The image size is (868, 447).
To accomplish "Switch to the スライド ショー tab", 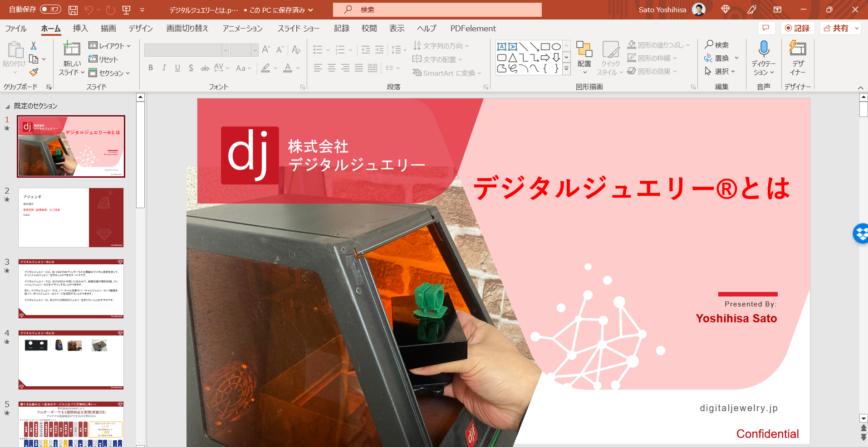I will pos(299,29).
